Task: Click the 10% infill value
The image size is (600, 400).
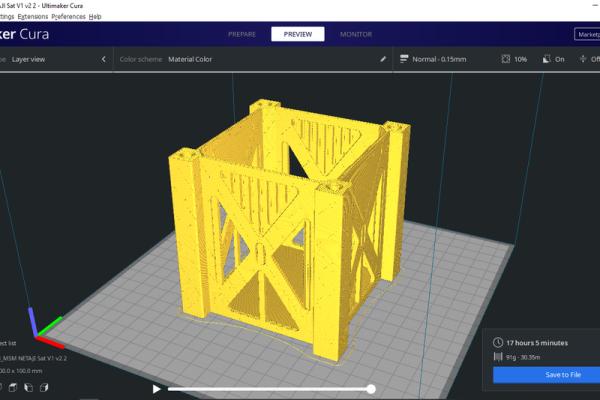Action: click(520, 59)
